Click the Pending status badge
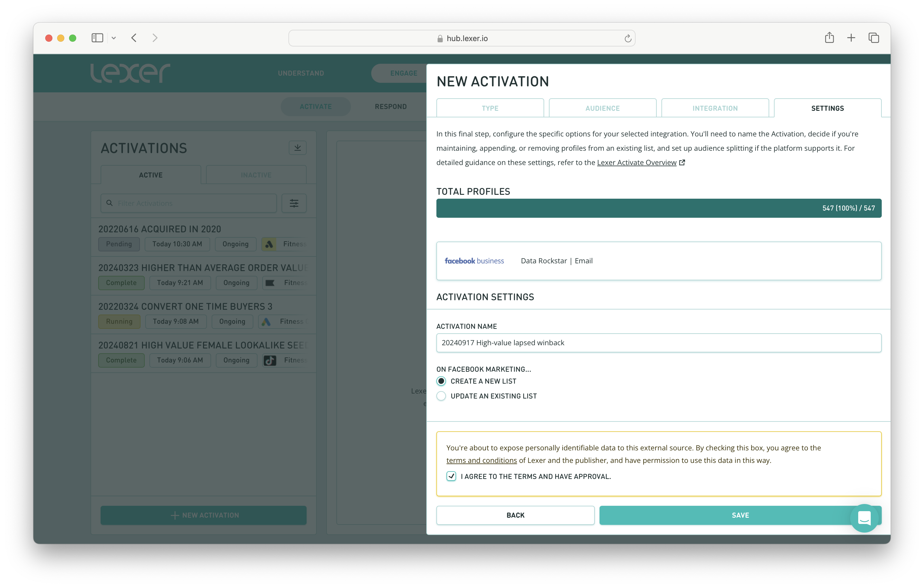The height and width of the screenshot is (588, 924). (119, 244)
